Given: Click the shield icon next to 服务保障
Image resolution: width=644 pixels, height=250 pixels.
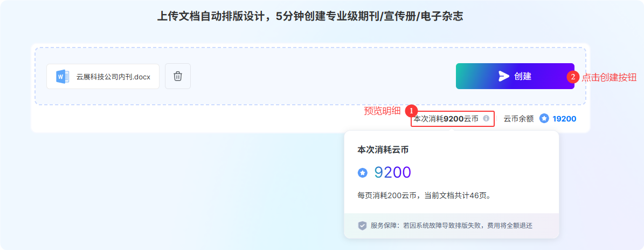Looking at the screenshot, I should pos(362,225).
